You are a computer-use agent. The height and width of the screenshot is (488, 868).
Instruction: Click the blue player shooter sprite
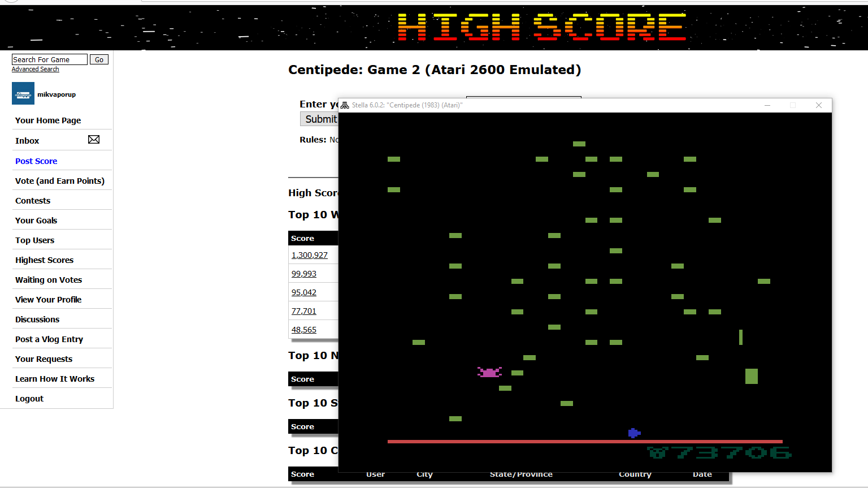coord(634,433)
